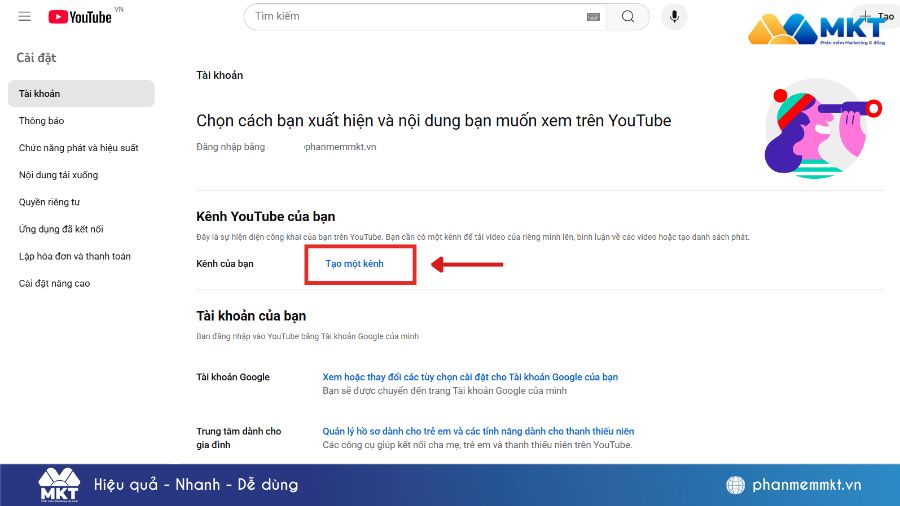
Task: Start voice search with microphone
Action: tap(674, 17)
